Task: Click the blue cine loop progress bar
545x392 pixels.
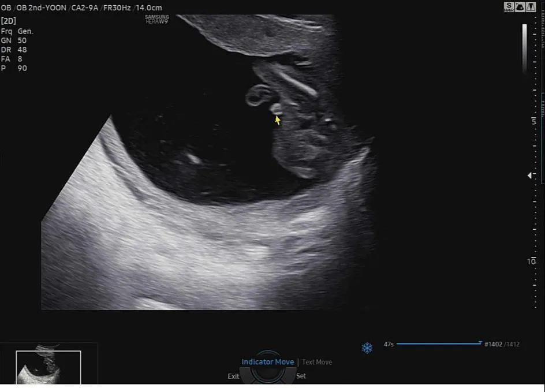Action: pyautogui.click(x=439, y=344)
